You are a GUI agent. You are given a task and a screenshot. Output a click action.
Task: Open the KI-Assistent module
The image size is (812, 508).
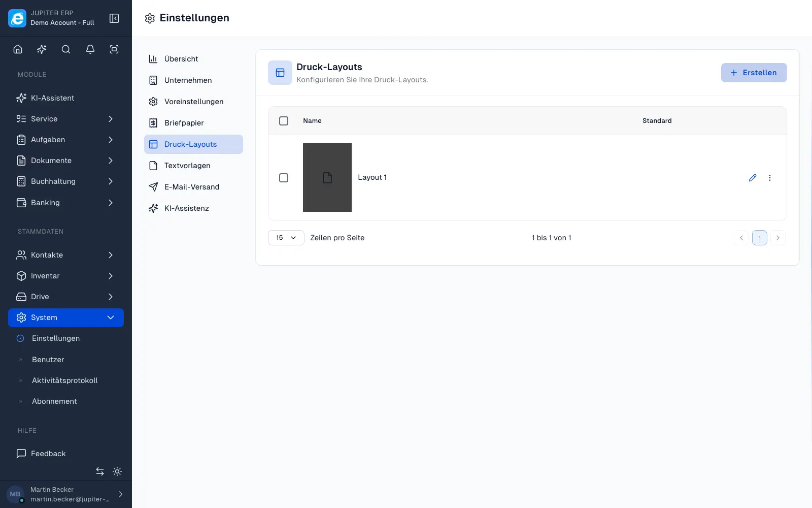tap(66, 98)
